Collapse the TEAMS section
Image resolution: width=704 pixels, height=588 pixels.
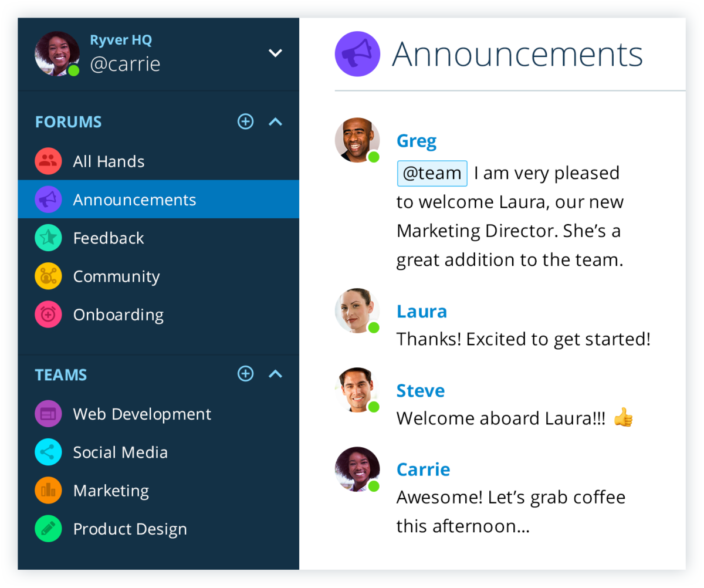point(275,374)
